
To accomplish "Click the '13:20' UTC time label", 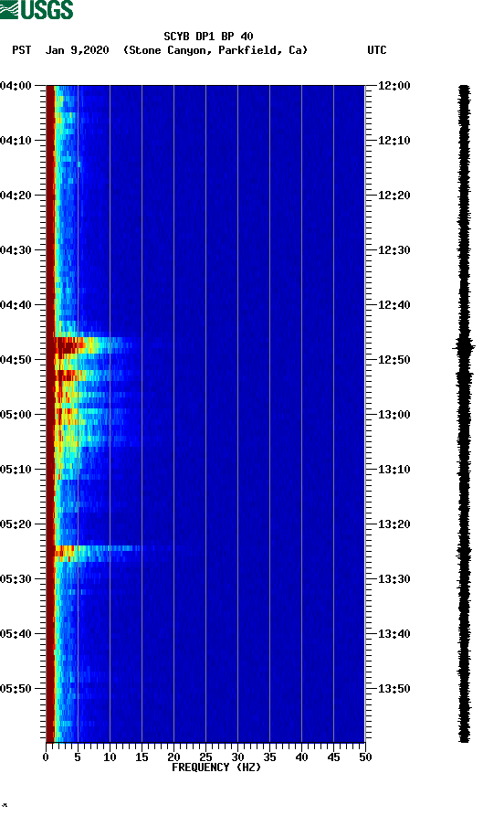I will click(x=394, y=524).
